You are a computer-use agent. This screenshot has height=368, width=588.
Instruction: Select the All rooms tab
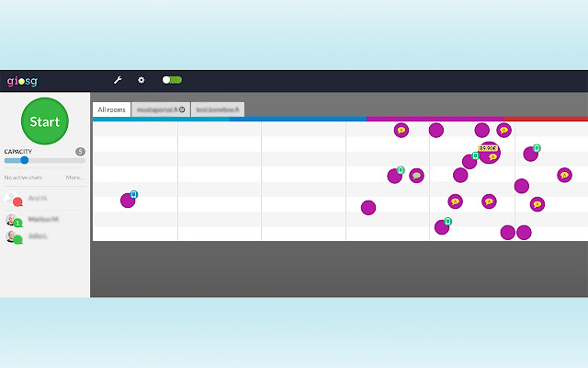pyautogui.click(x=111, y=109)
